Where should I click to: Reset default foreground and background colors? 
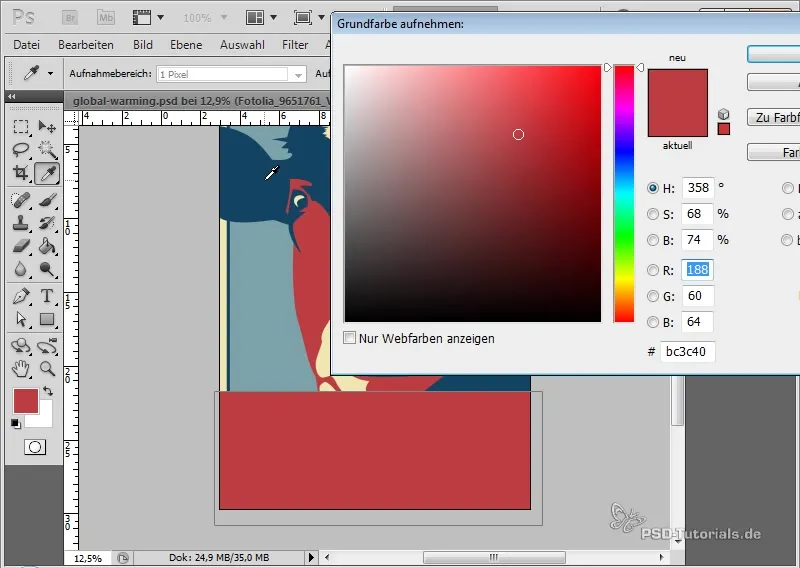click(x=16, y=424)
